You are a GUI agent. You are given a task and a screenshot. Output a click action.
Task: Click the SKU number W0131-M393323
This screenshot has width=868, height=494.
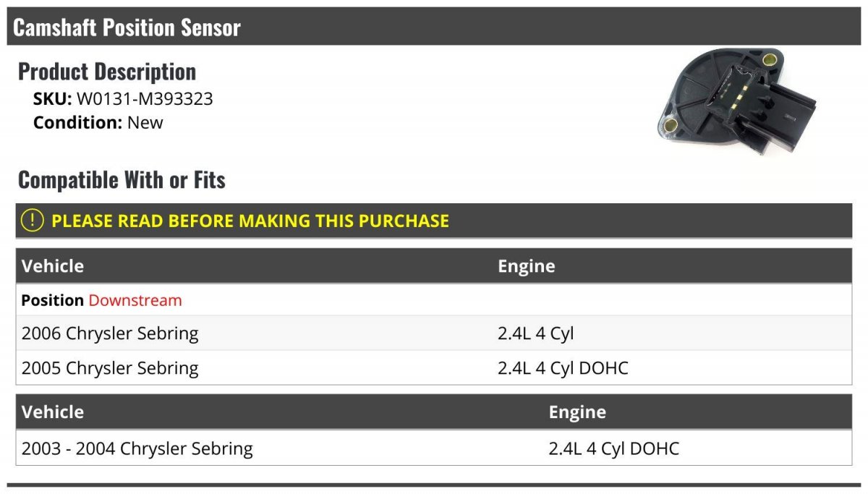pyautogui.click(x=145, y=99)
